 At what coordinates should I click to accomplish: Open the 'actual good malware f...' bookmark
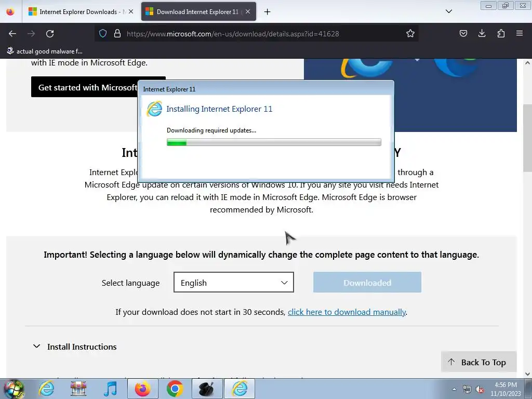45,51
